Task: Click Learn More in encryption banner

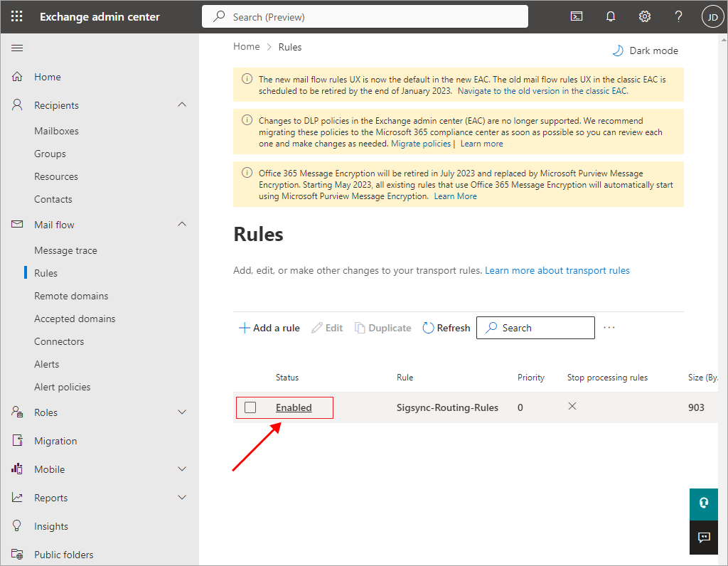Action: pyautogui.click(x=455, y=196)
